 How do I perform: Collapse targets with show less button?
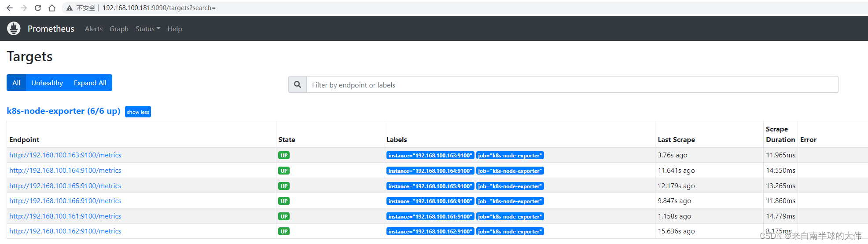(x=138, y=112)
